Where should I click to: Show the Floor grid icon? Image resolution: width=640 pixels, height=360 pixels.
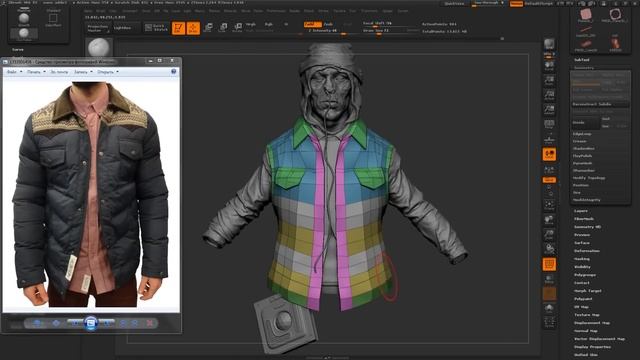click(549, 139)
